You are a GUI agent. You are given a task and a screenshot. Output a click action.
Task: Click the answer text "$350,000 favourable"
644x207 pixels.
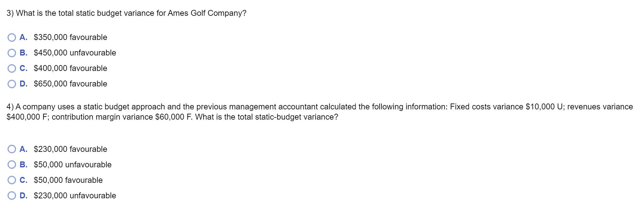click(70, 37)
